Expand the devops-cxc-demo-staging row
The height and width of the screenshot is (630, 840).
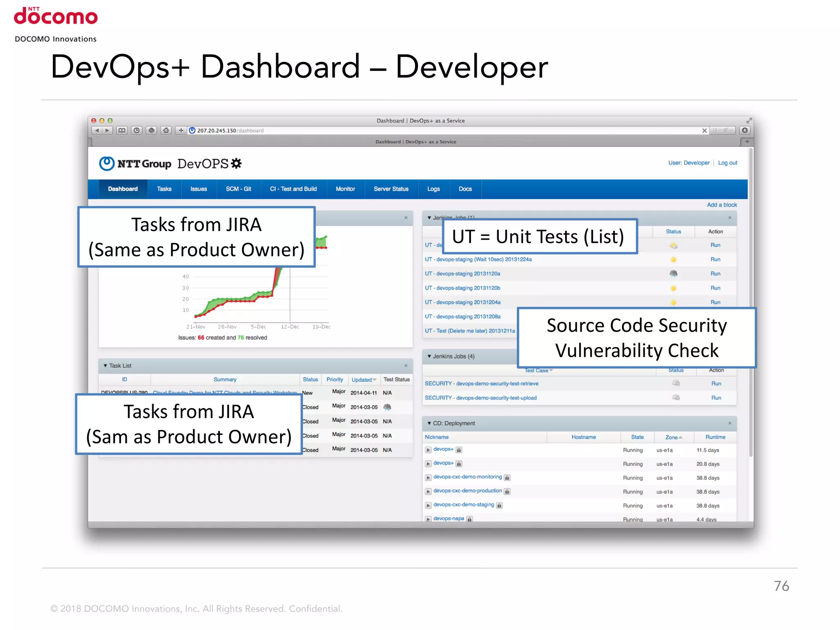[x=428, y=505]
